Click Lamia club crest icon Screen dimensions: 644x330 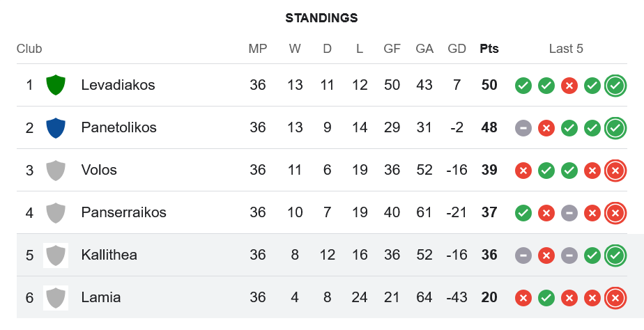point(56,298)
